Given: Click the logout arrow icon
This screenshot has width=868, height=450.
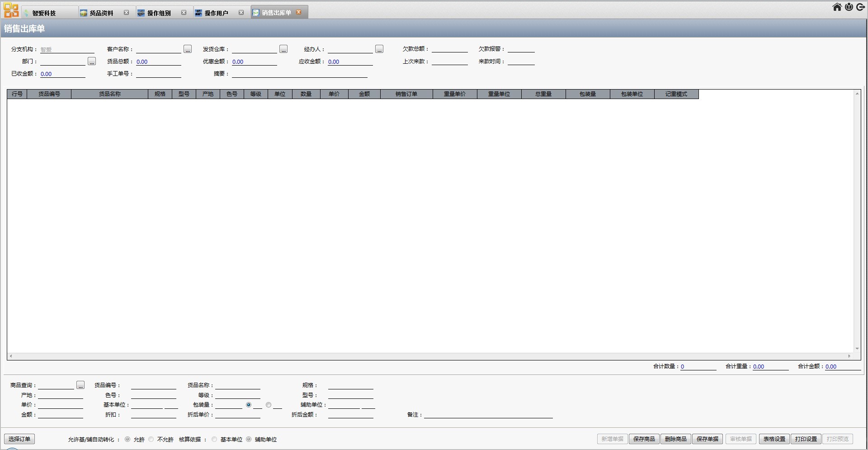Looking at the screenshot, I should [x=861, y=7].
